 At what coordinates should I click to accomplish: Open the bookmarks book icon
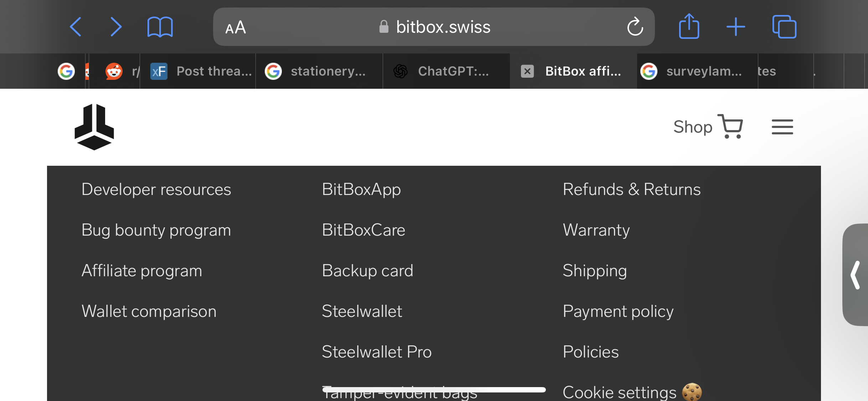[x=160, y=27]
